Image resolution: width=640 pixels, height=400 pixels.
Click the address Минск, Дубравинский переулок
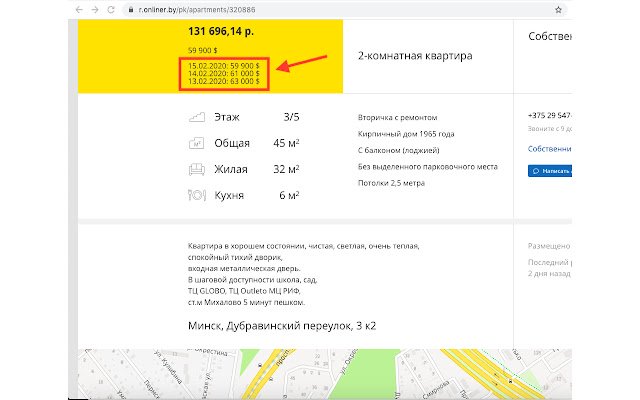click(x=282, y=326)
